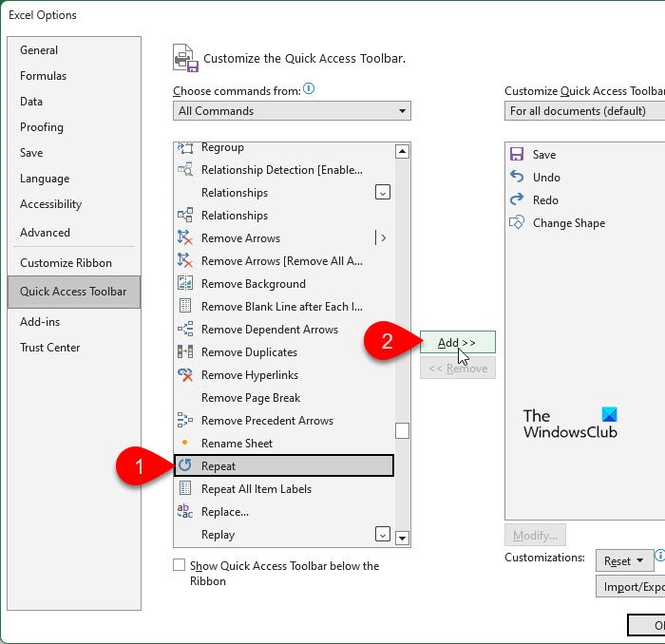Open the All Commands dropdown
Image resolution: width=665 pixels, height=644 pixels.
(292, 110)
